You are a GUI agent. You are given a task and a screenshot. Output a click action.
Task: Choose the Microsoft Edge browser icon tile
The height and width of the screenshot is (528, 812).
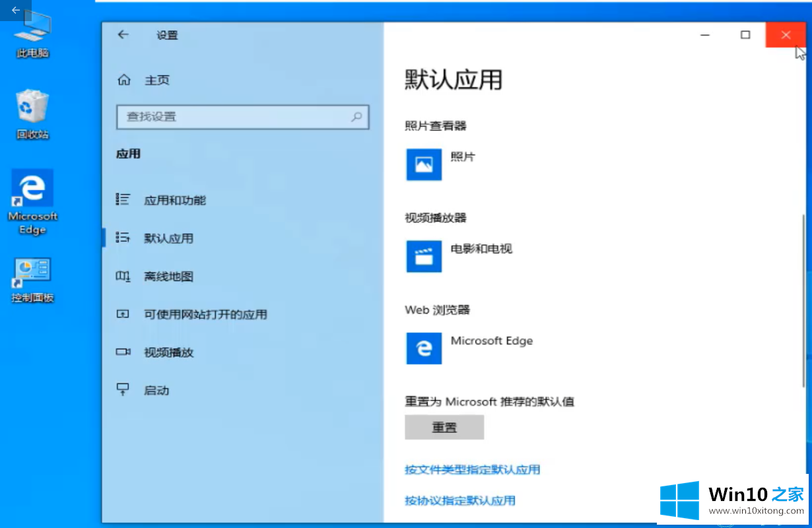[x=424, y=347]
